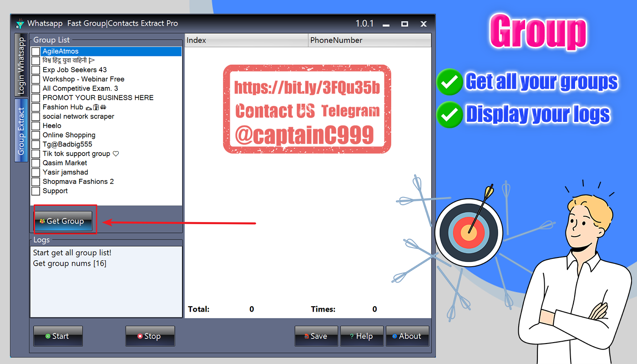Click the funnel app icon in title bar
The width and height of the screenshot is (637, 364).
click(20, 24)
